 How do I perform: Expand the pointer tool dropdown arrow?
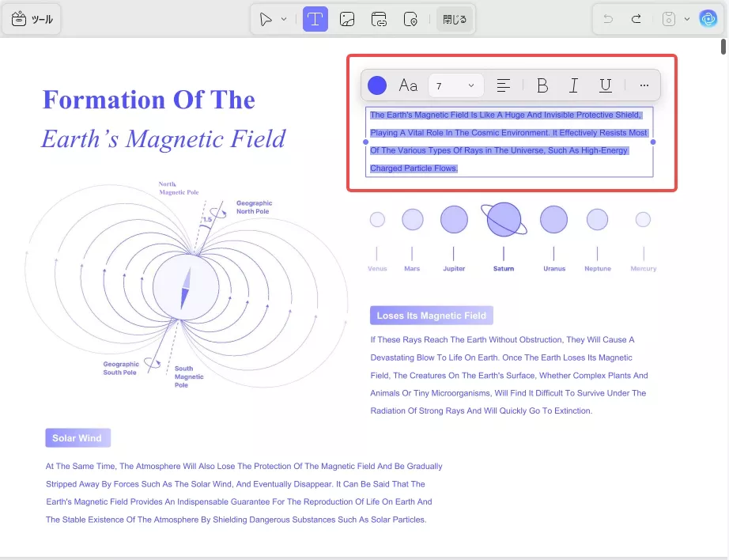[x=285, y=20]
